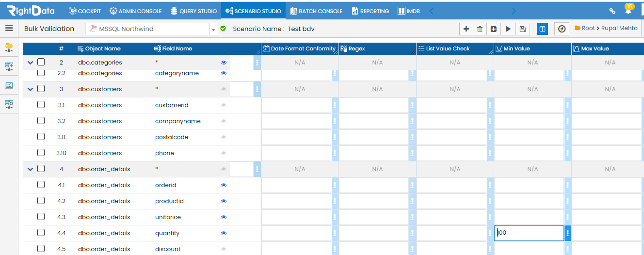Click the Min Value field containing 100
644x255 pixels.
(529, 233)
